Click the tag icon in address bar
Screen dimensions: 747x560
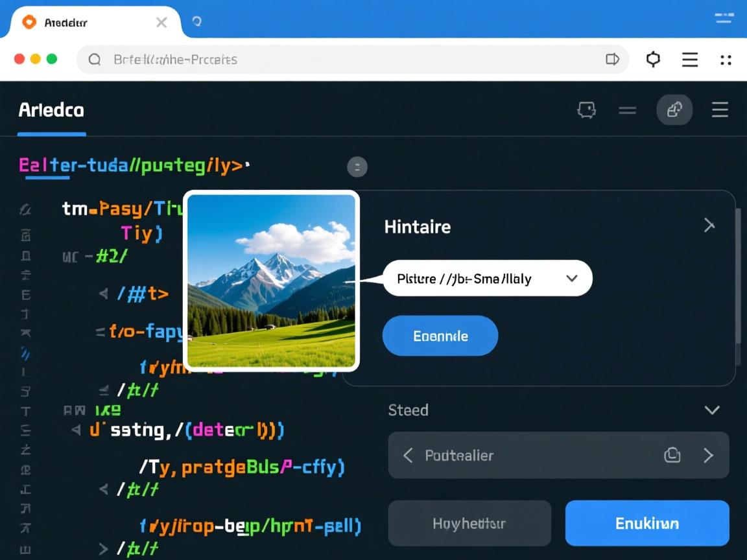[x=612, y=60]
